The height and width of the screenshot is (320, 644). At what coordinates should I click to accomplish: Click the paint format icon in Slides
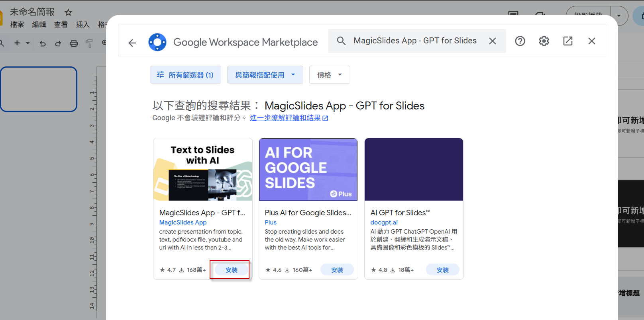[89, 43]
